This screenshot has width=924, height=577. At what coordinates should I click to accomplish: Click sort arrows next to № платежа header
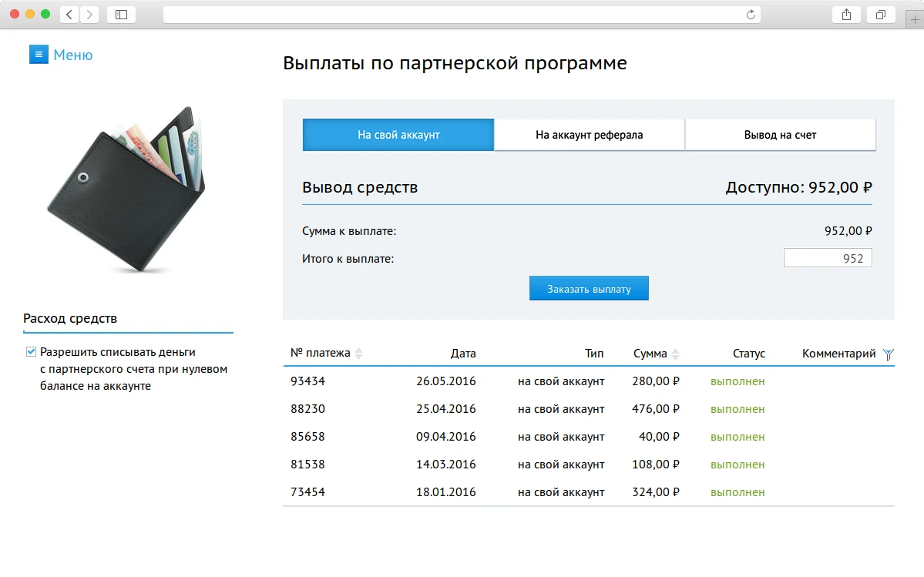pos(357,354)
